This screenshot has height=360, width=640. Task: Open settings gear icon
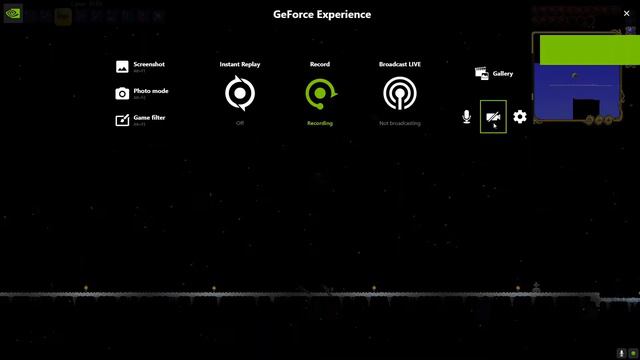tap(520, 117)
